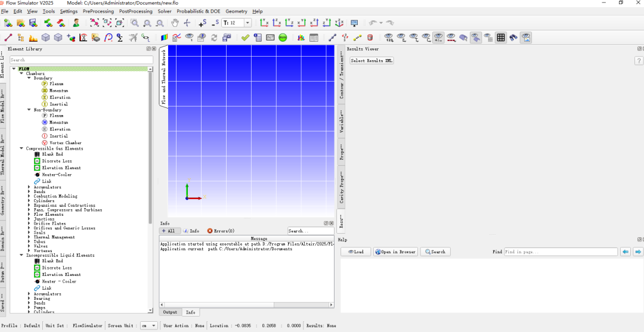Collapse the Compressible Gas Elements group
The height and width of the screenshot is (332, 644).
click(x=21, y=148)
